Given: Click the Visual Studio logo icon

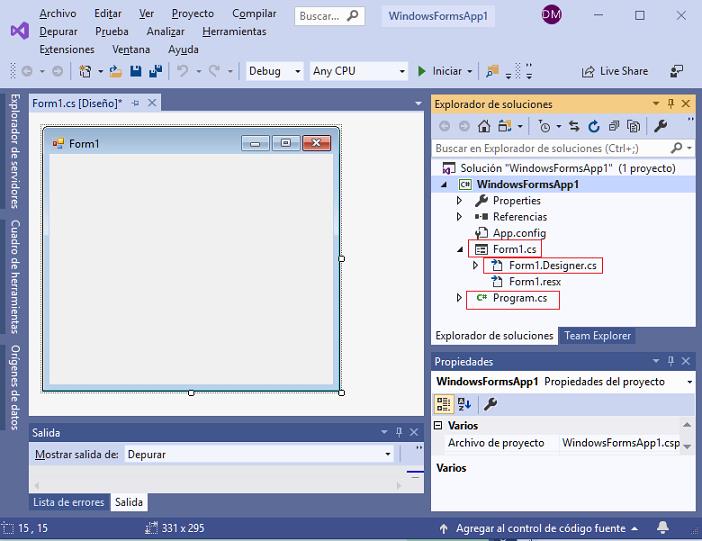Looking at the screenshot, I should (20, 31).
